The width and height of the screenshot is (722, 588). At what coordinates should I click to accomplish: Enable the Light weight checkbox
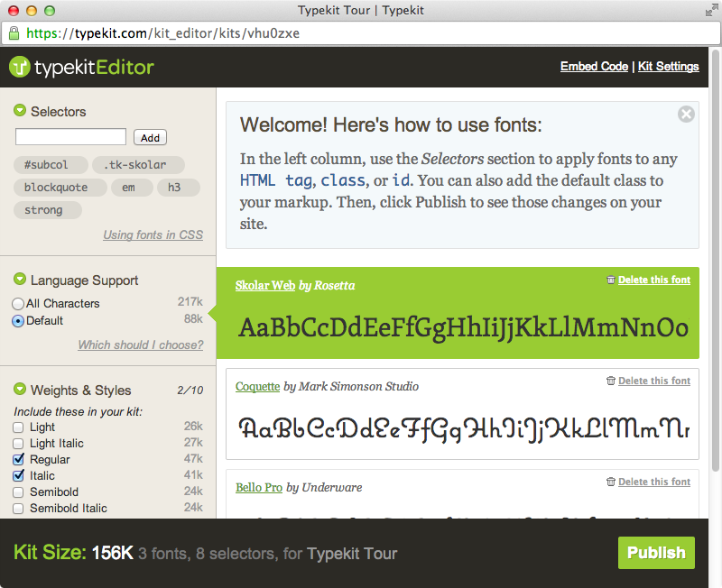[x=18, y=427]
